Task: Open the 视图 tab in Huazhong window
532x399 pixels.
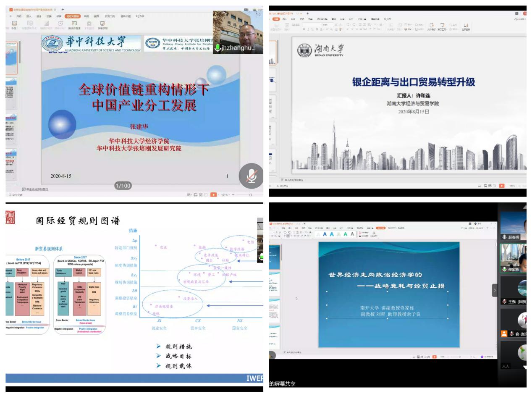Action: tap(97, 16)
